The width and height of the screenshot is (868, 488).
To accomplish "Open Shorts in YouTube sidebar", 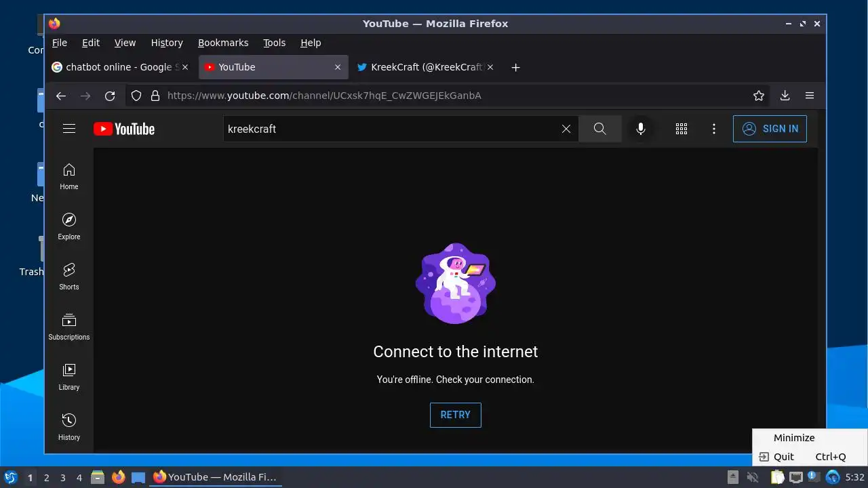I will 69,277.
